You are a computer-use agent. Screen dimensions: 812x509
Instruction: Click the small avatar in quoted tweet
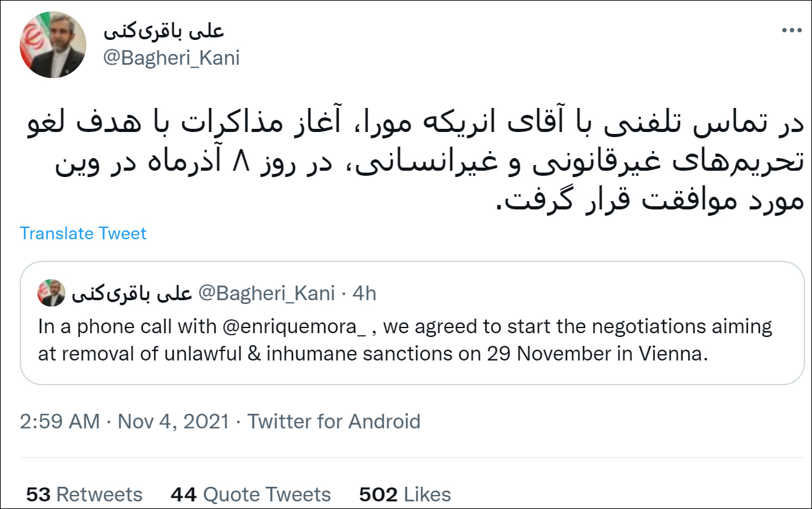pos(51,293)
